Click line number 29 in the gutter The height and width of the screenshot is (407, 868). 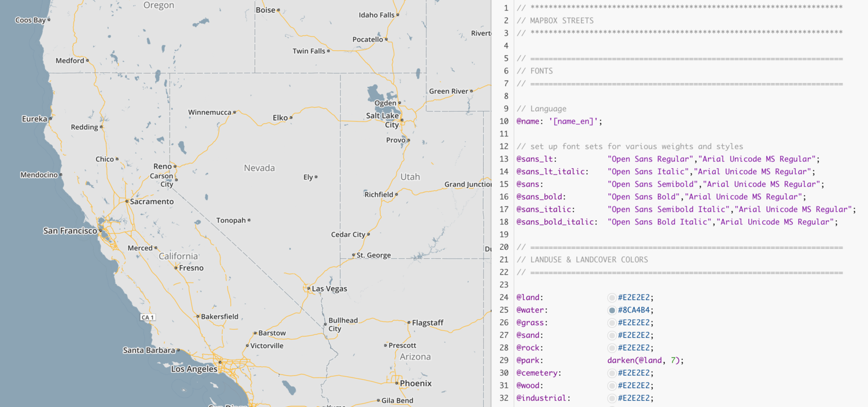coord(504,361)
